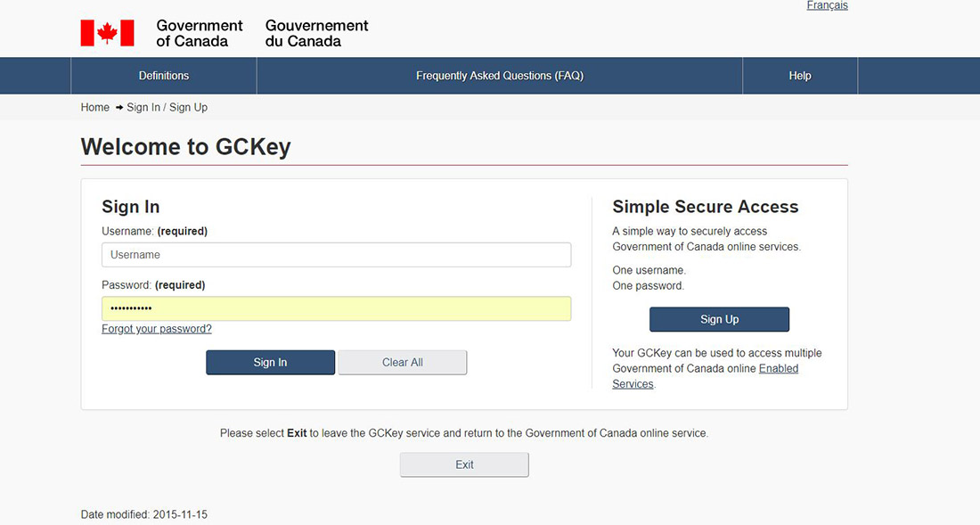Reset the form with Clear All
Screen dimensions: 980x525
tap(403, 363)
